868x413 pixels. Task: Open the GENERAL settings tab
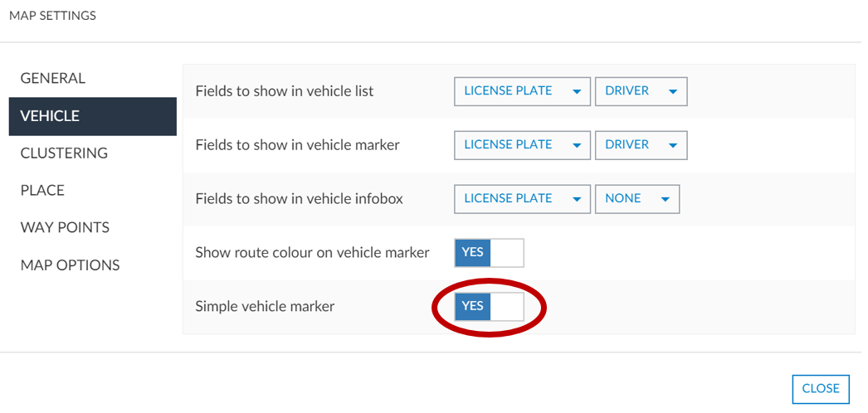pyautogui.click(x=53, y=78)
